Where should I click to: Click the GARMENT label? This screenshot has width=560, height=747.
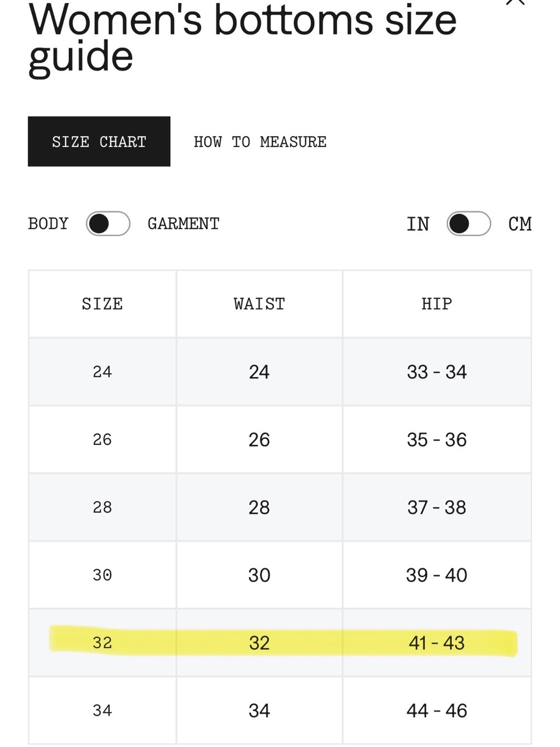(184, 224)
